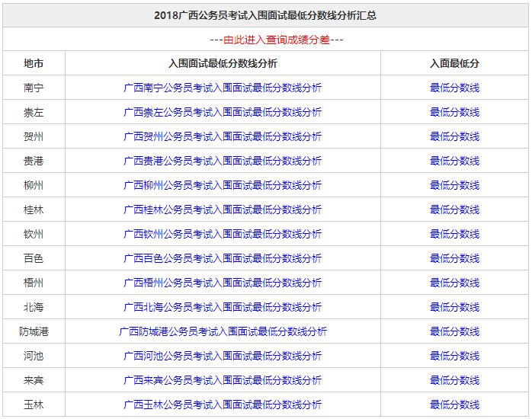Open 广西玉林公务员考试入围面试最低分数线分析 link
Image resolution: width=532 pixels, height=419 pixels.
point(223,405)
